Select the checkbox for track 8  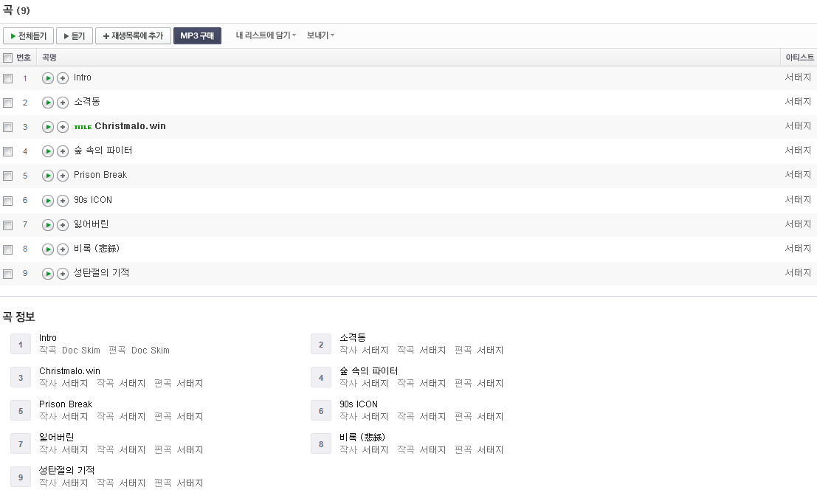(8, 249)
